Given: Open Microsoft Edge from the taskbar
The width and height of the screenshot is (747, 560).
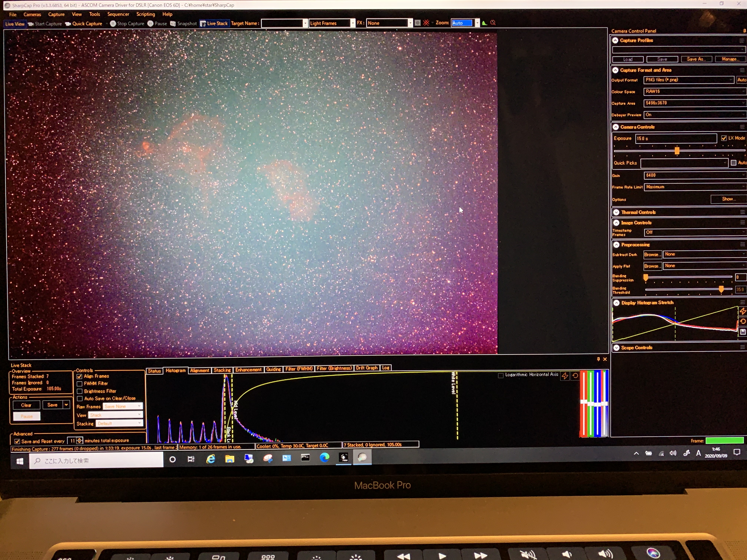Looking at the screenshot, I should [324, 458].
